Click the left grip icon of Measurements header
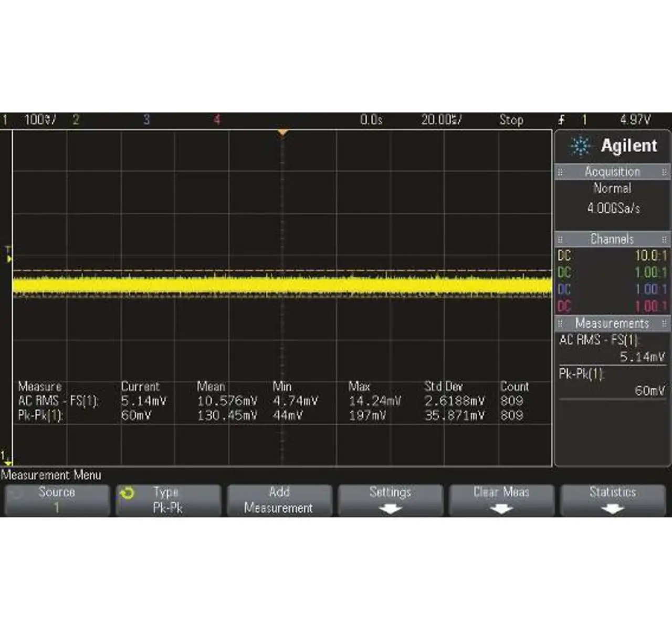 (x=560, y=323)
